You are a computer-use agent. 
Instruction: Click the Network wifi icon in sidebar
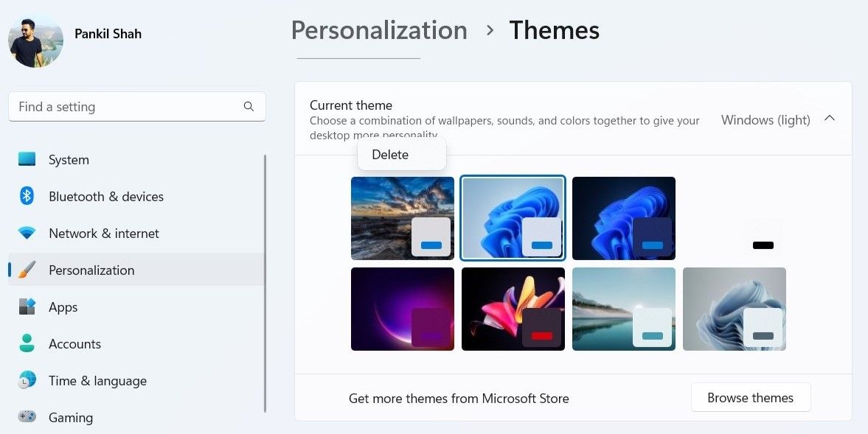click(x=27, y=233)
